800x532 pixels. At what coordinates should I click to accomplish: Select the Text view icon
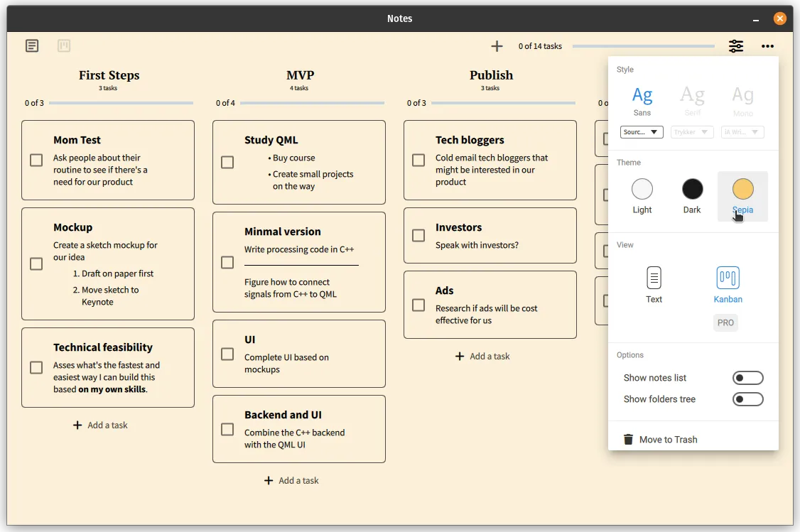(654, 278)
